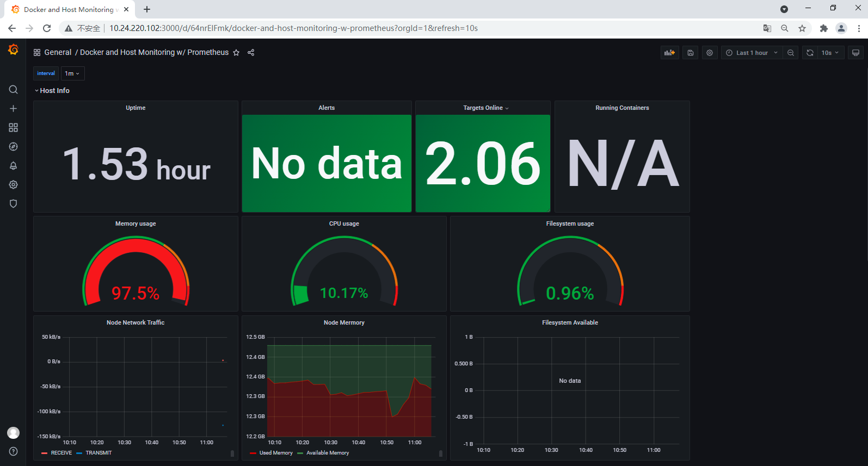
Task: Open the Create plus icon in sidebar
Action: (x=13, y=109)
